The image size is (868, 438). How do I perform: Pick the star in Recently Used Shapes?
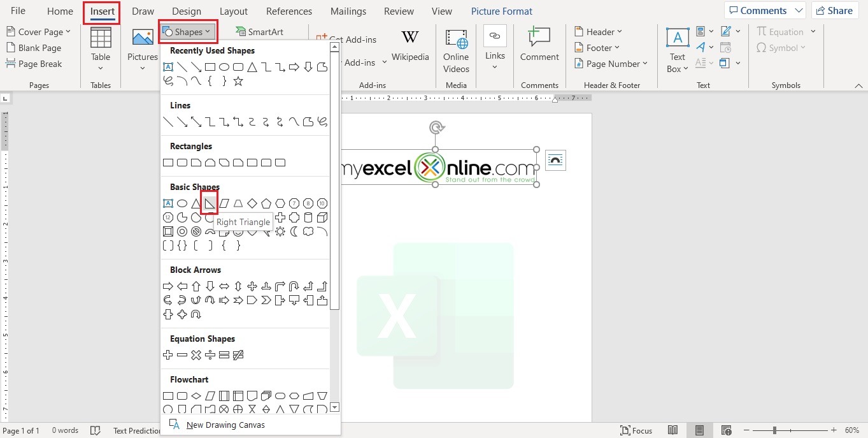pos(238,81)
